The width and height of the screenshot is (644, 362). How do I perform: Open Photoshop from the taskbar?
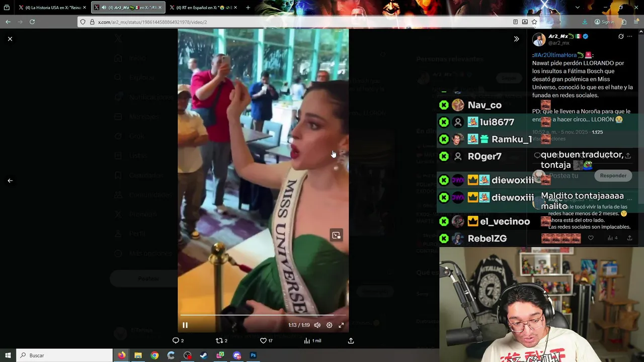(253, 355)
